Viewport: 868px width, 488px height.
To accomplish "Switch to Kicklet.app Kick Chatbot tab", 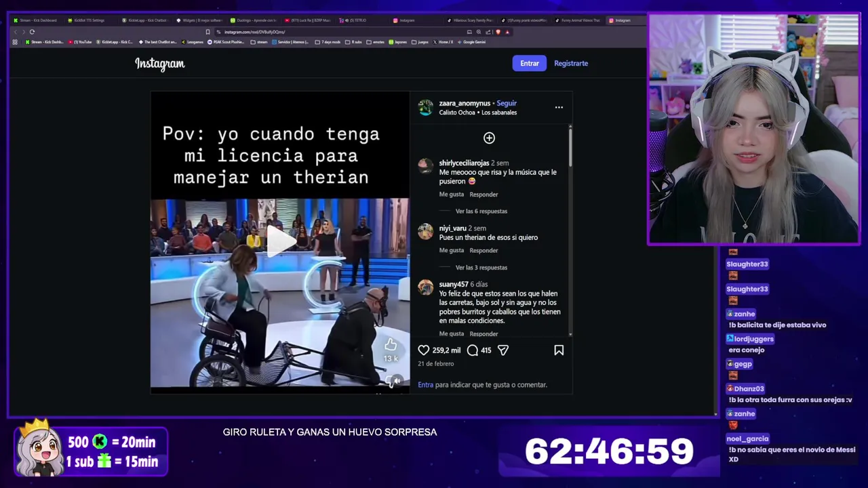I will (144, 20).
